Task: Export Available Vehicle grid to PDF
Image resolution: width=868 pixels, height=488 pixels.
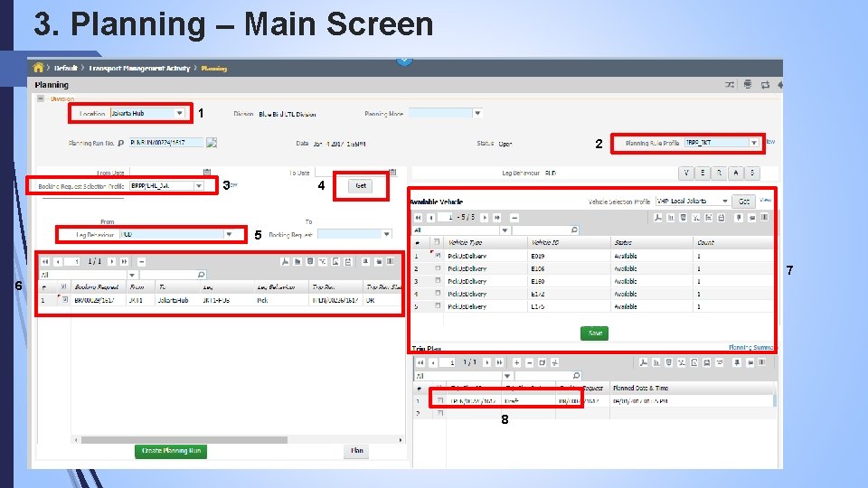Action: (657, 218)
